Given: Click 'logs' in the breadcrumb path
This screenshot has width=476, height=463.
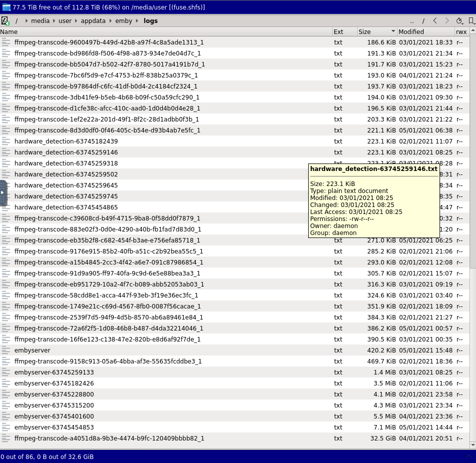Looking at the screenshot, I should point(150,20).
